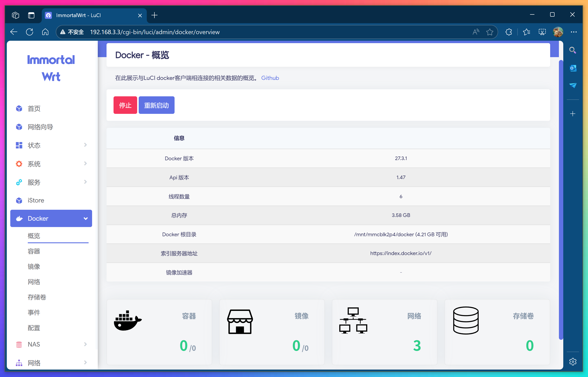Open 网络向导 from the sidebar
The width and height of the screenshot is (588, 377).
pos(41,127)
